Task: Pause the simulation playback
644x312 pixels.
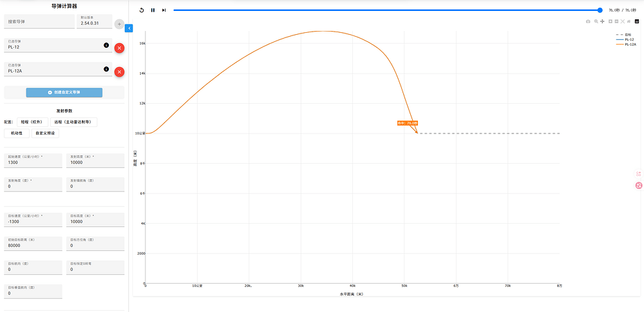Action: point(153,10)
